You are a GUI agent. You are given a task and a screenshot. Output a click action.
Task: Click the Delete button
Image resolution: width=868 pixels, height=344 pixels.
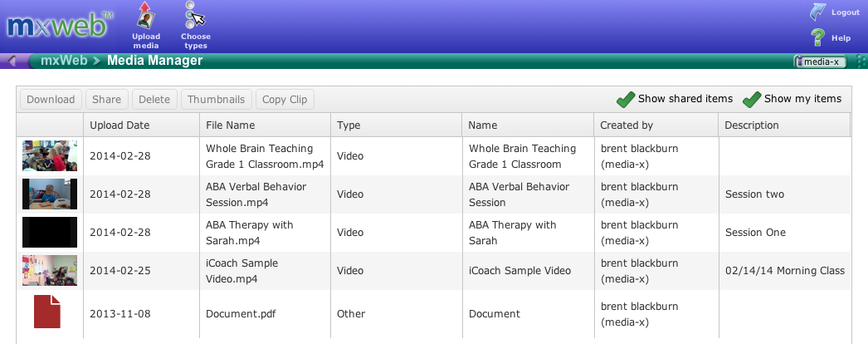(154, 100)
